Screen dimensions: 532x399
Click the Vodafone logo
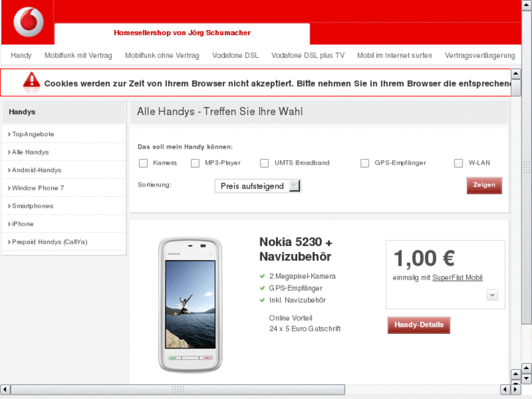[x=29, y=22]
